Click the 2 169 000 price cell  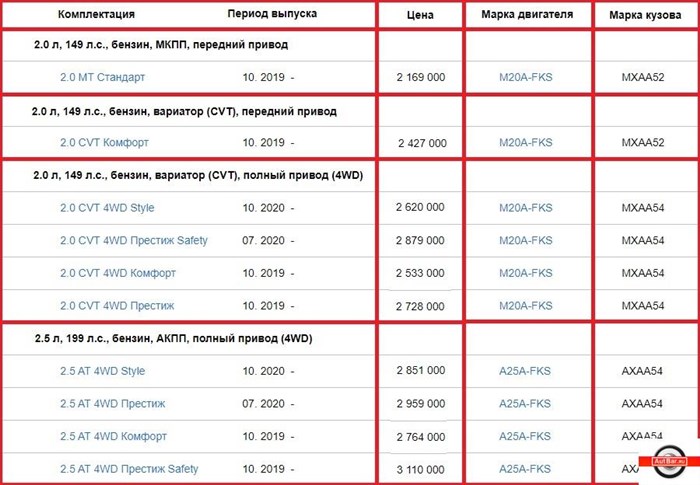click(421, 77)
